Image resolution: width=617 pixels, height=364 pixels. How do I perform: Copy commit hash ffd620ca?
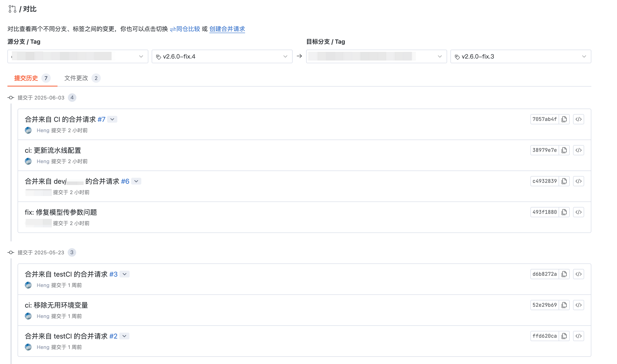coord(564,336)
